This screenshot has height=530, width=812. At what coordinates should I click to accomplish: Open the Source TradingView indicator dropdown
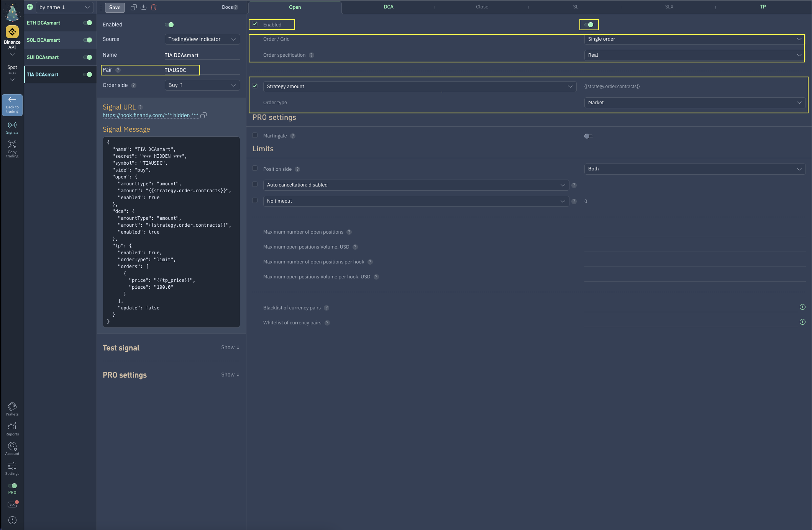202,39
